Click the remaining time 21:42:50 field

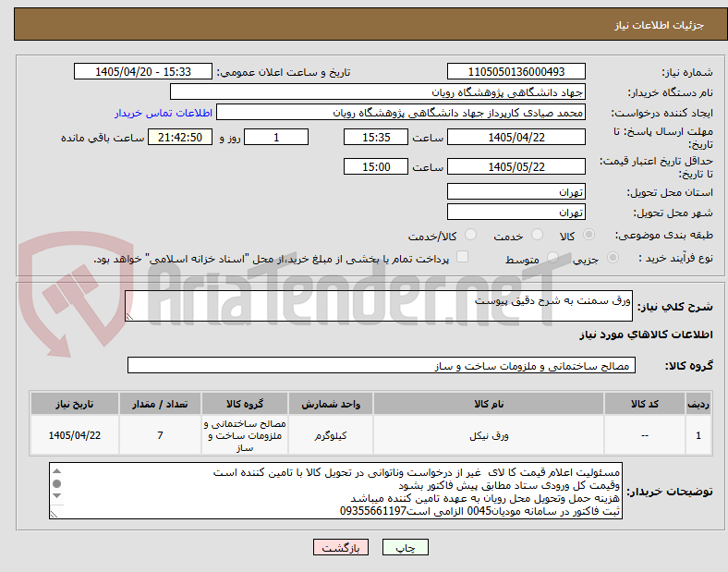180,137
